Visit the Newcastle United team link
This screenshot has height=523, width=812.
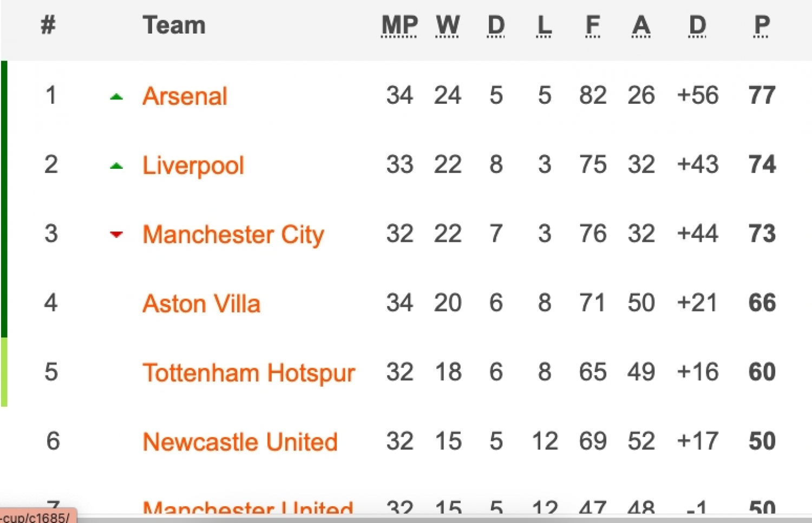(x=240, y=442)
